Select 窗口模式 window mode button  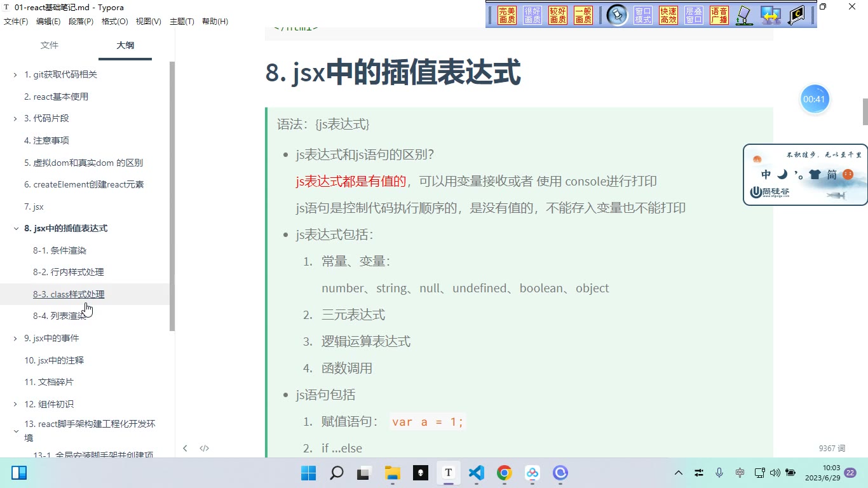coord(643,15)
